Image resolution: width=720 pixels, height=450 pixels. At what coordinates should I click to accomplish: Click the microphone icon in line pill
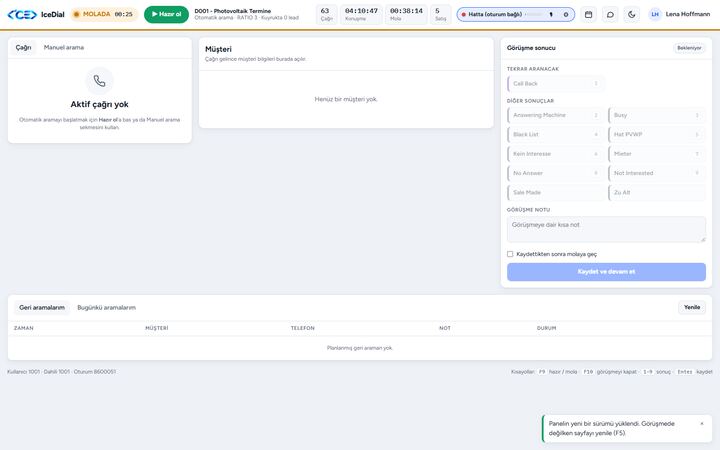click(x=551, y=14)
